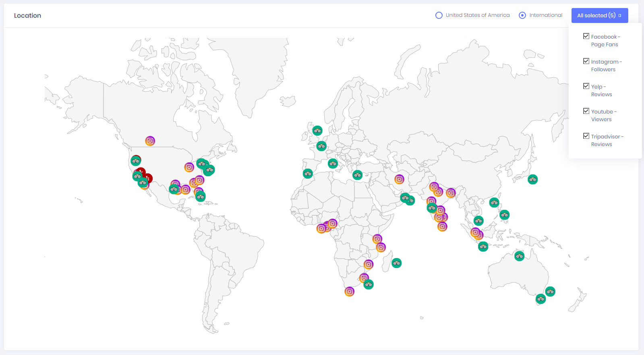Viewport: 644px width, 355px height.
Task: Toggle the Yelp - Reviews checkbox
Action: coord(586,86)
